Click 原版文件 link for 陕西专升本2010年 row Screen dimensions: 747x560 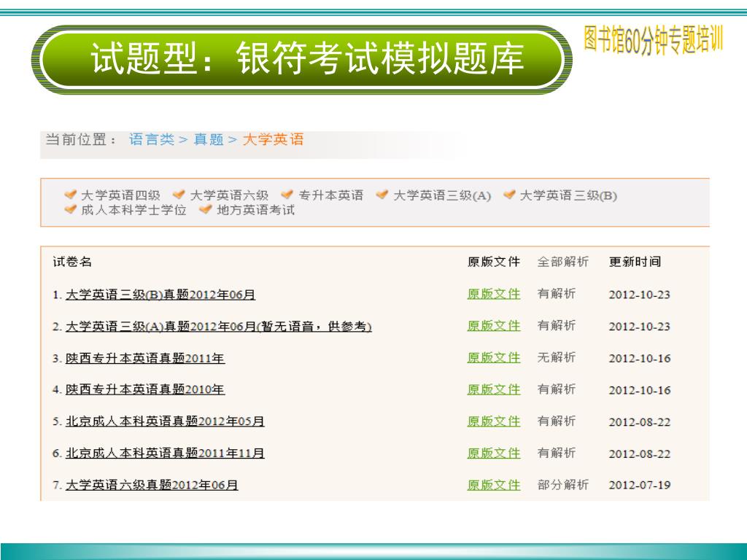tap(494, 389)
